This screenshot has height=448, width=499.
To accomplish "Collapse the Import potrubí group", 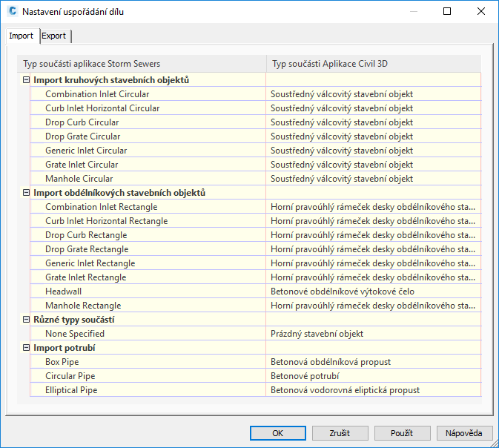I will point(26,348).
